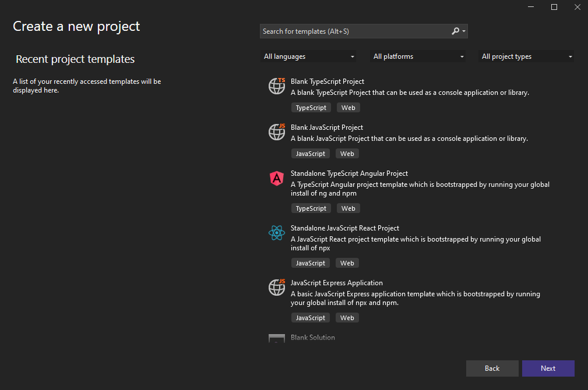Expand the search options arrow

[x=464, y=31]
